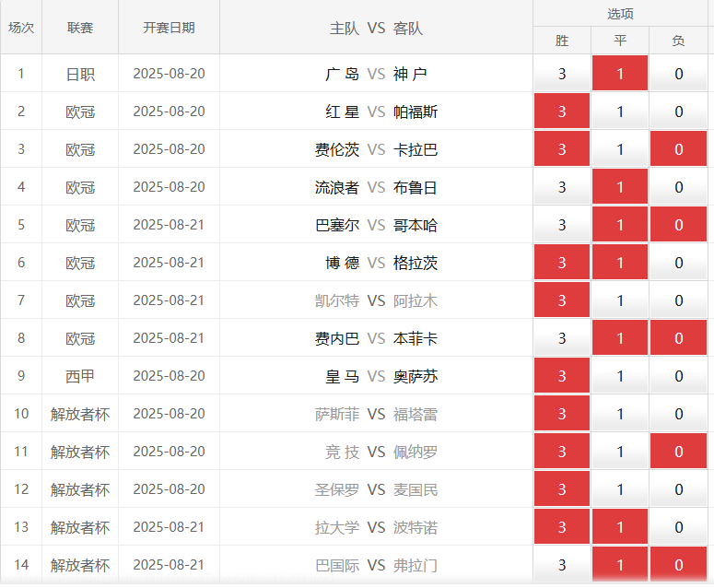Select draw option 1 for 萨斯菲 VS 福塔雷

(620, 414)
